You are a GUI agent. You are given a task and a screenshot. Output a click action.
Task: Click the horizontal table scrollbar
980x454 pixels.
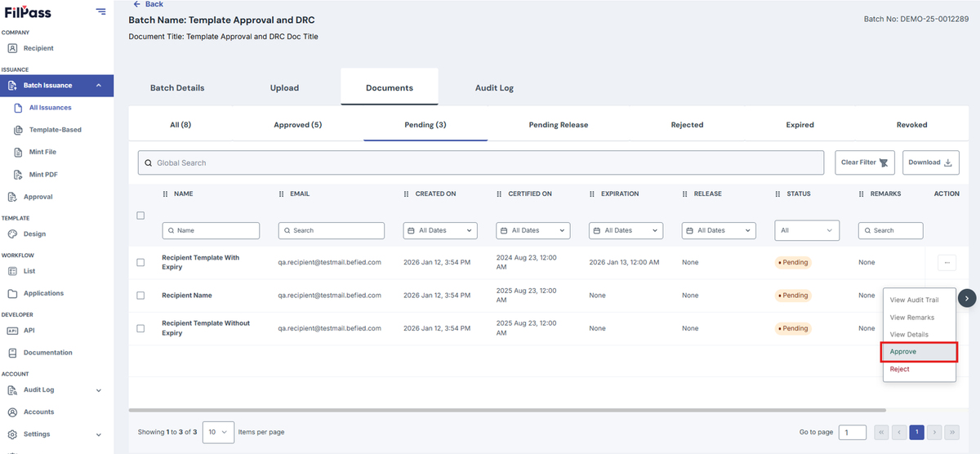point(507,410)
